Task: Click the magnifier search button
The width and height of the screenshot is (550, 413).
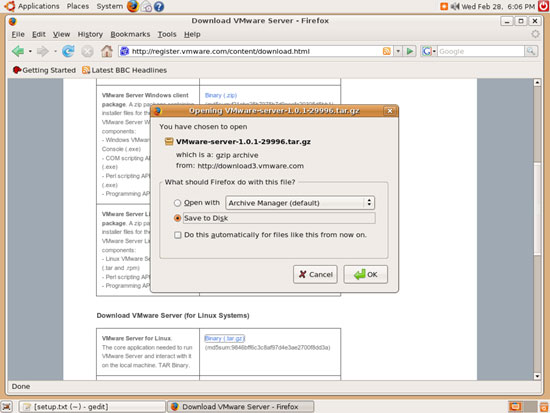Action: coord(531,51)
